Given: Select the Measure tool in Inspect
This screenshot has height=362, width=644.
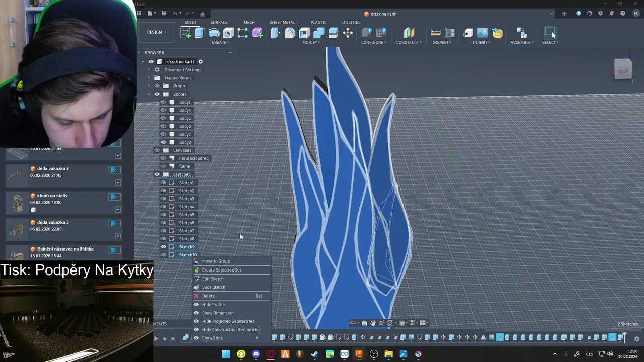Looking at the screenshot, I should pos(436,33).
